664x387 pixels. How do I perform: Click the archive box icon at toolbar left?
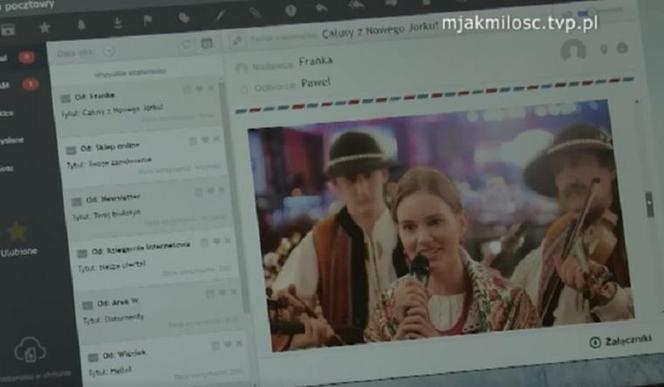click(x=8, y=30)
